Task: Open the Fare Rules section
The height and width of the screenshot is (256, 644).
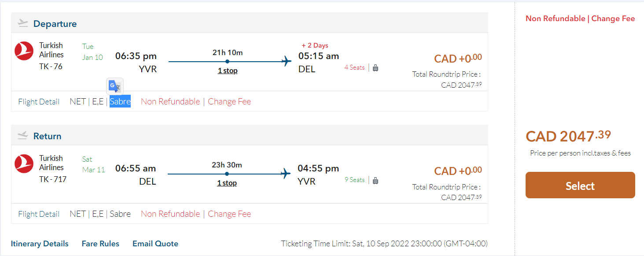Action: (100, 244)
